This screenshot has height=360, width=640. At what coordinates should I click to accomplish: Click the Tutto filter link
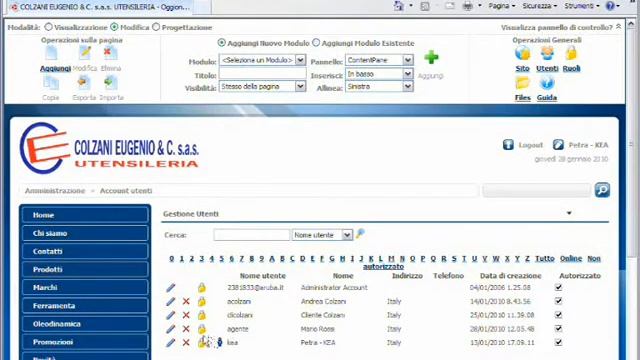click(544, 258)
